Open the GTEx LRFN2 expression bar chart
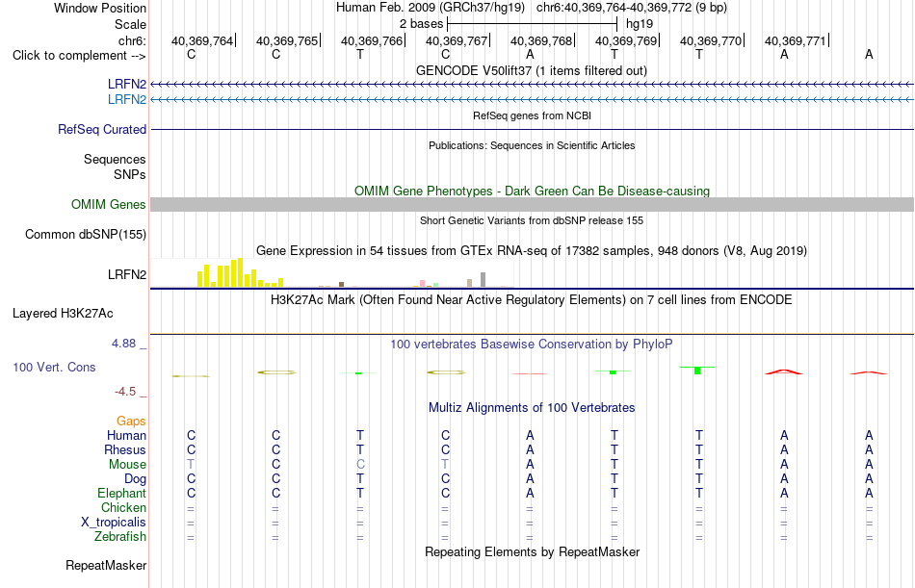The width and height of the screenshot is (915, 588). pos(332,273)
